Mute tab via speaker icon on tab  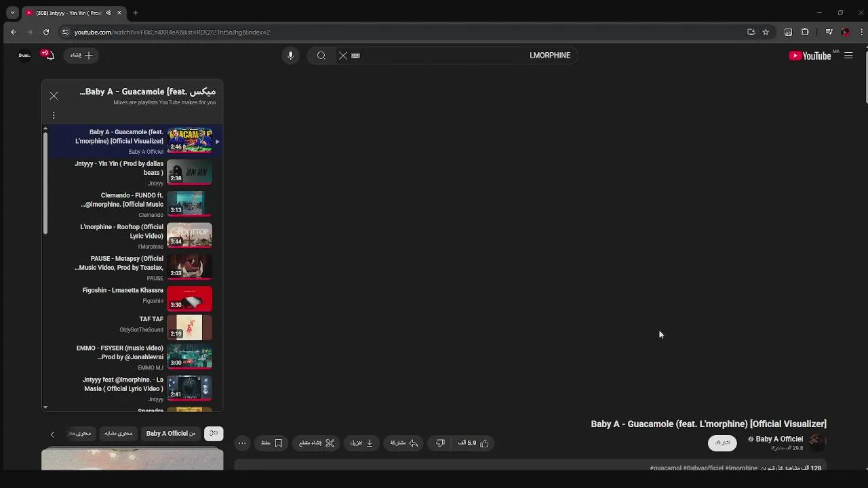click(x=108, y=13)
